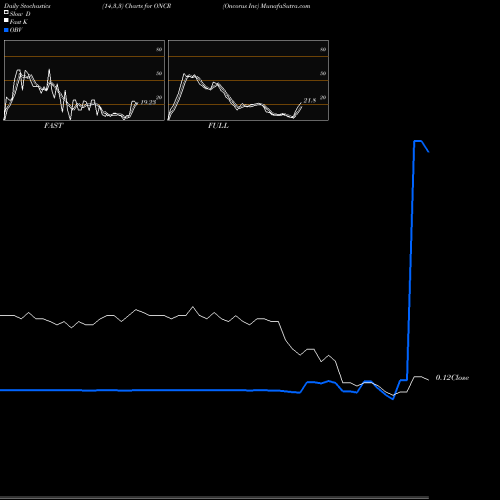The width and height of the screenshot is (500, 500).
Task: Click the 50 level label in FAST chart
Action: pyautogui.click(x=159, y=73)
